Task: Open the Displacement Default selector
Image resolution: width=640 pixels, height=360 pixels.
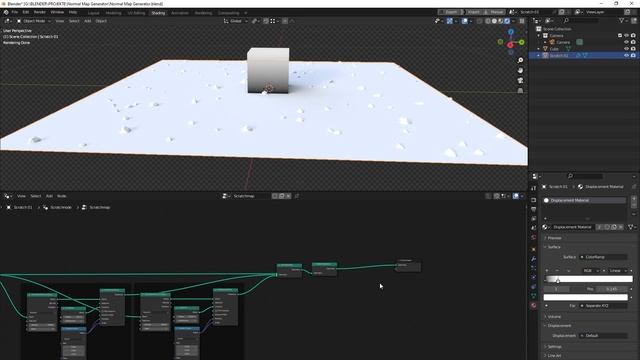Action: [603, 336]
